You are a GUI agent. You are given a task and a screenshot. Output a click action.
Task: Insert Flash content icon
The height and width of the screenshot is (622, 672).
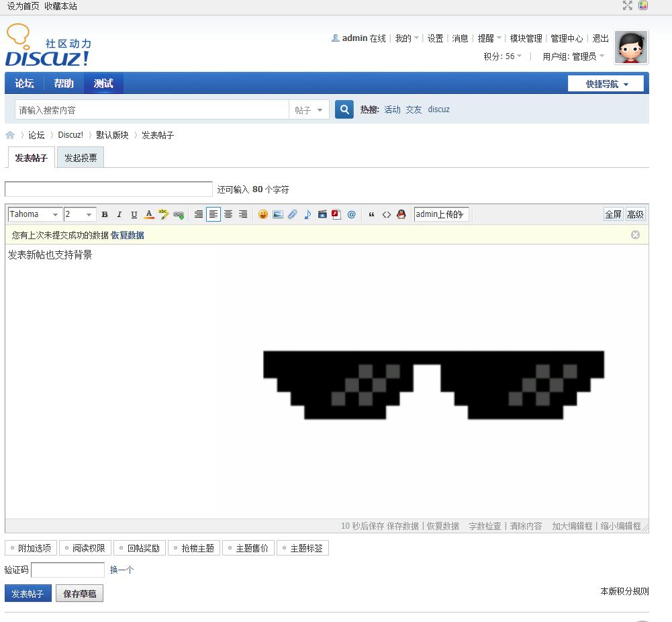336,214
